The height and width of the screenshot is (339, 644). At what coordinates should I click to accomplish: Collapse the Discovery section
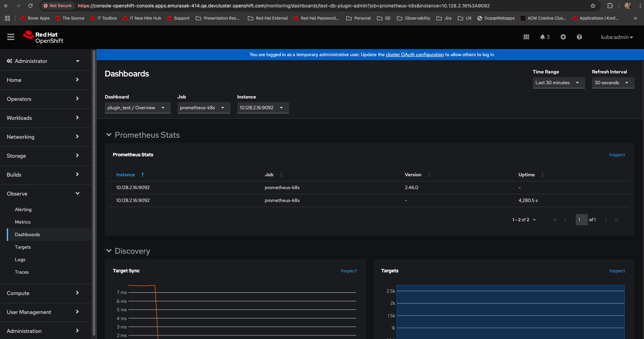point(109,251)
